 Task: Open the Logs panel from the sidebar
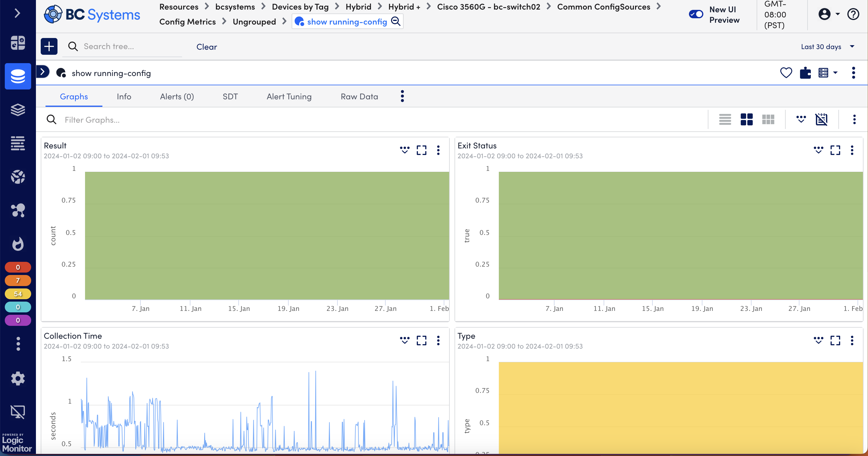click(x=18, y=143)
